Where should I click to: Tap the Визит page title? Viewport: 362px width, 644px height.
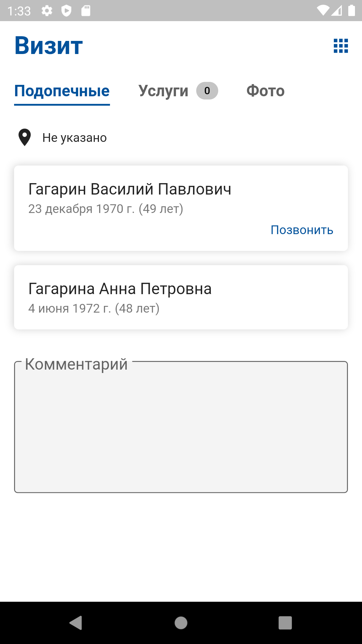(x=49, y=46)
